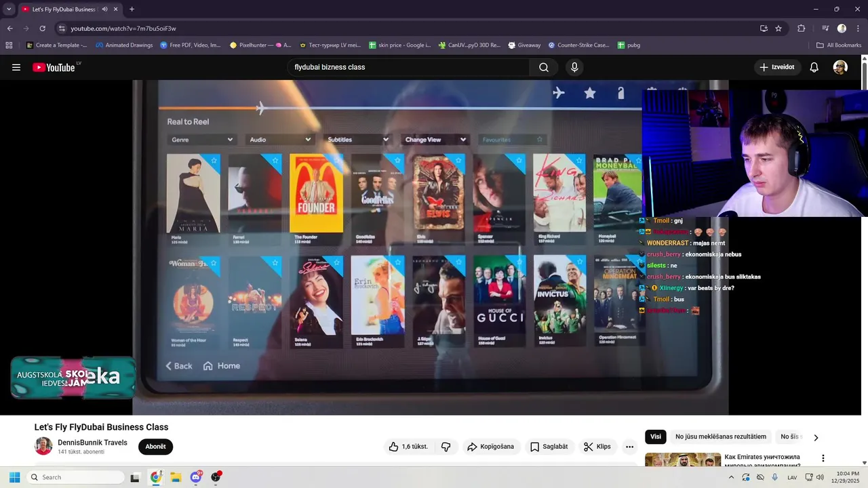Click the YouTube search magnifier button
This screenshot has width=868, height=488.
pos(544,67)
